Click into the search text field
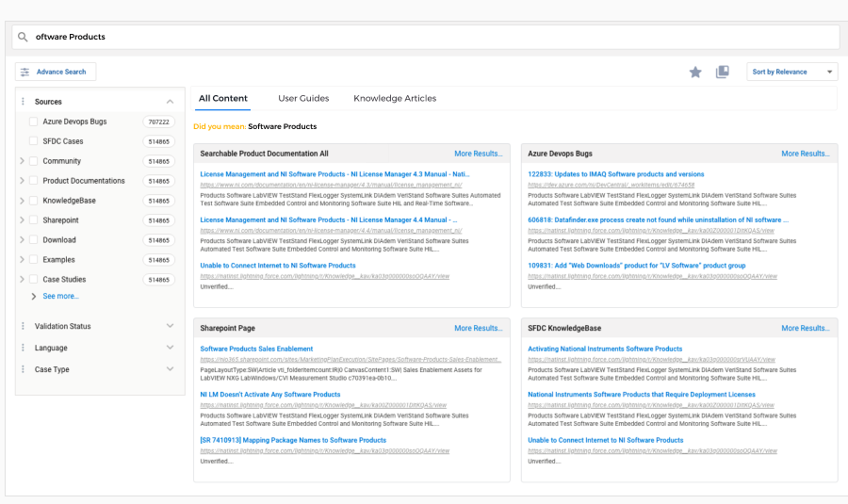The height and width of the screenshot is (504, 848). 424,37
